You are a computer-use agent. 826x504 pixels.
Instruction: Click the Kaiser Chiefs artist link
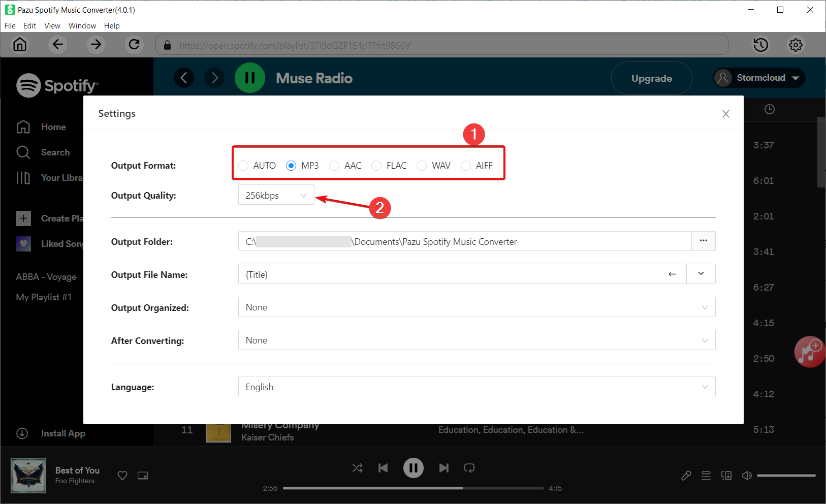[x=268, y=437]
